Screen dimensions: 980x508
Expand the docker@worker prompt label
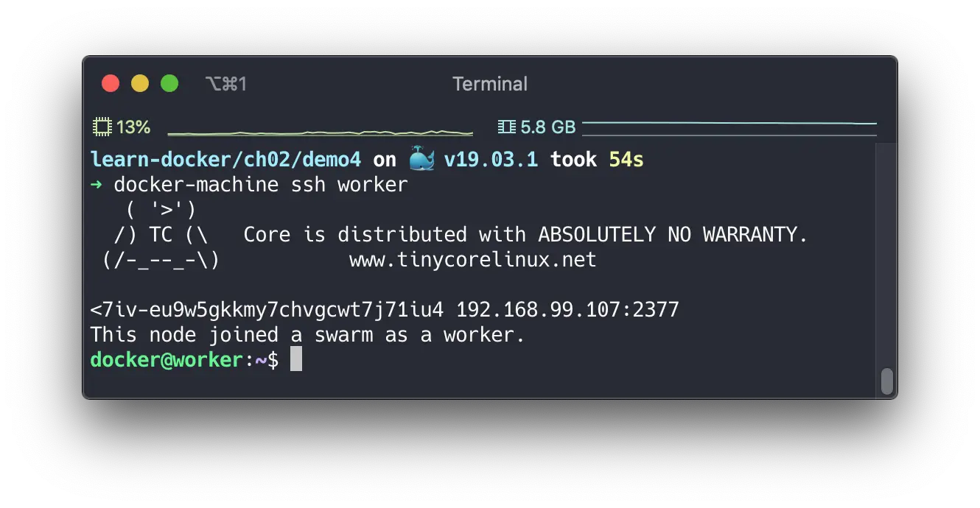[x=166, y=359]
